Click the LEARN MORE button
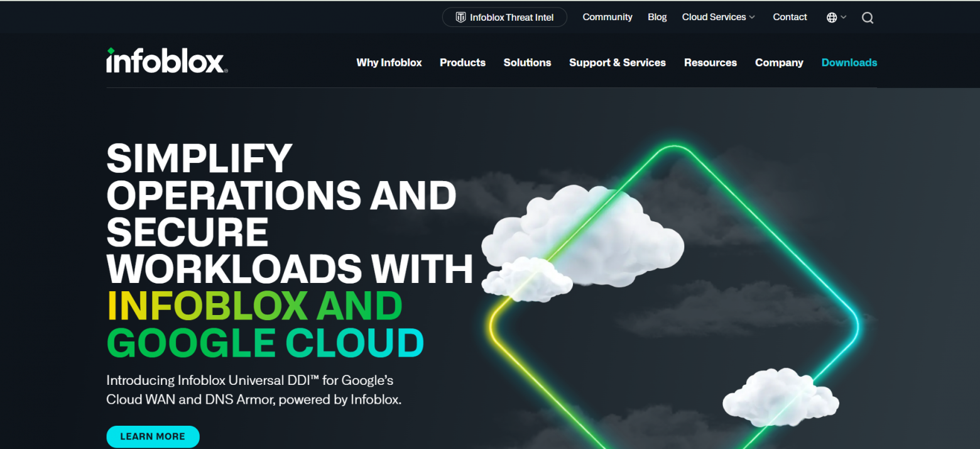Image resolution: width=980 pixels, height=449 pixels. point(153,436)
